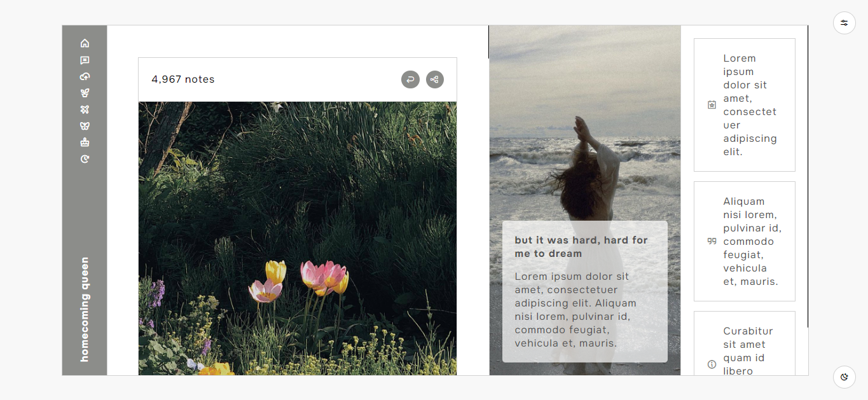Select the potted plant sidebar icon
868x400 pixels.
pyautogui.click(x=85, y=93)
